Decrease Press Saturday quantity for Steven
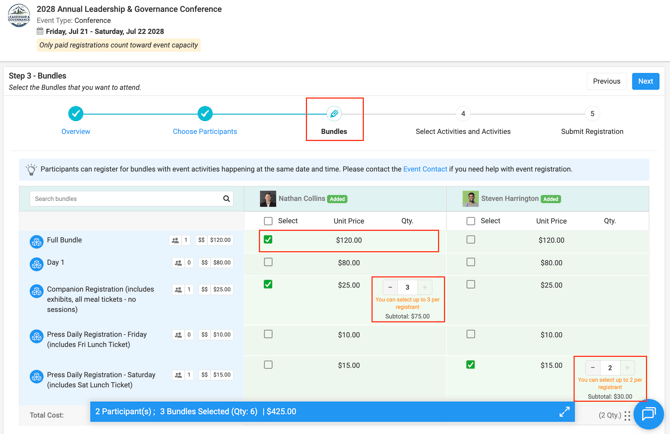 (x=593, y=368)
